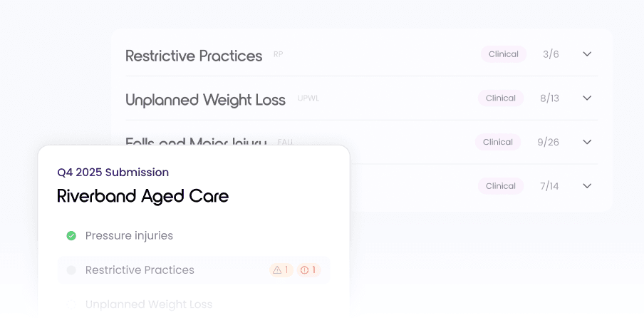This screenshot has width=644, height=318.
Task: Click the Riverband Aged Care heading
Action: (142, 196)
